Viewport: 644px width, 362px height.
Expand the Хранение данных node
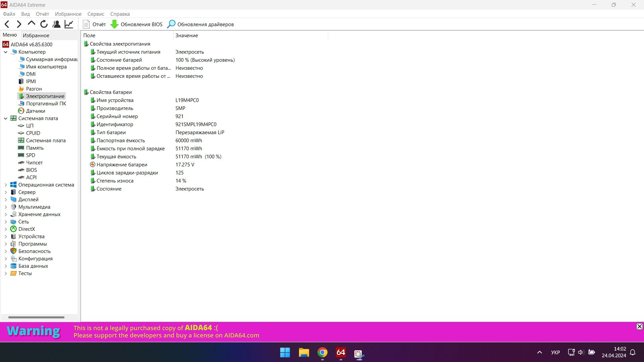point(6,214)
